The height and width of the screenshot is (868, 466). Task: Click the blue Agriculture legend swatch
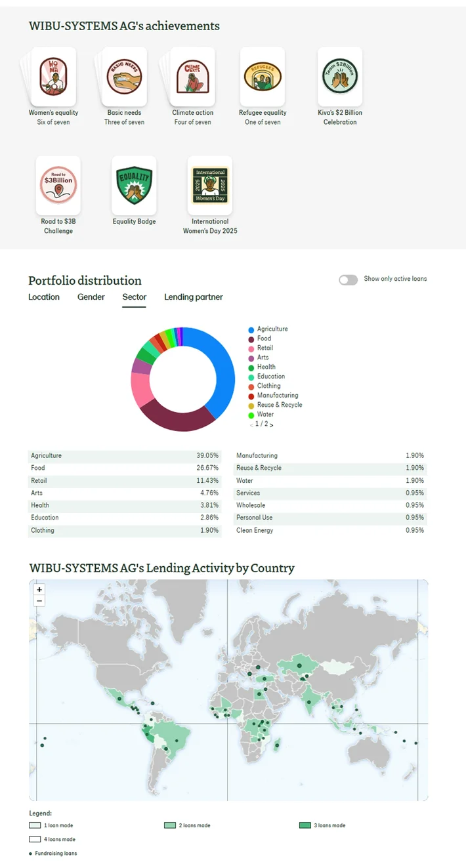click(x=251, y=329)
